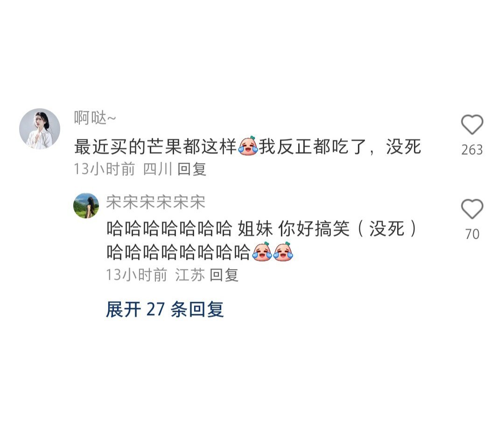The height and width of the screenshot is (423, 504).
Task: Like the comment by 啊哒~ with heart icon
Action: (472, 125)
